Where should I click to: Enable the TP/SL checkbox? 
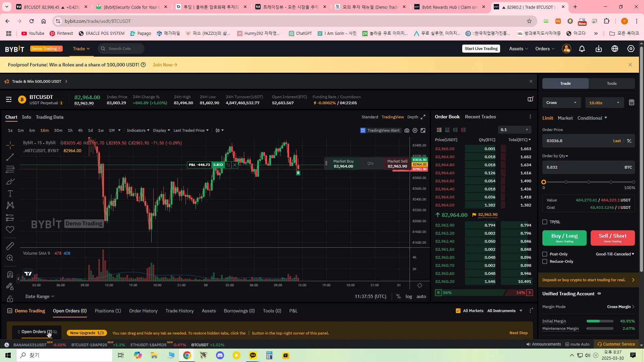[x=545, y=222]
